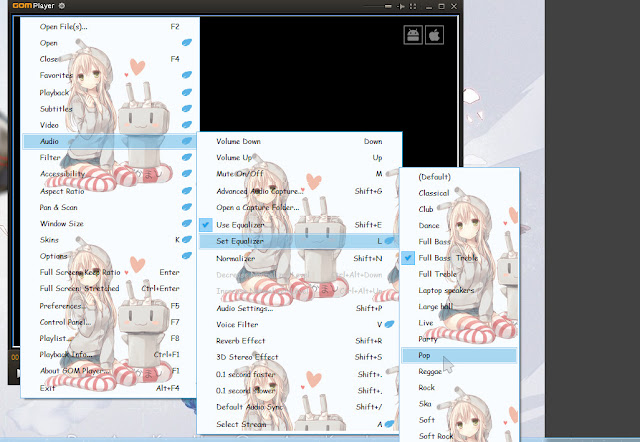Expand the Aspect Ratio submenu
The width and height of the screenshot is (640, 442).
coord(187,191)
